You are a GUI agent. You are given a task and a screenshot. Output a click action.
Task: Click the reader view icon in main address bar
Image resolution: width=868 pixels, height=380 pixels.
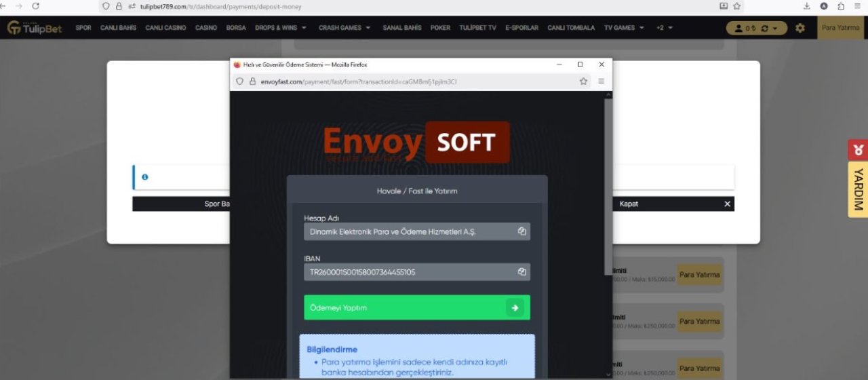724,6
